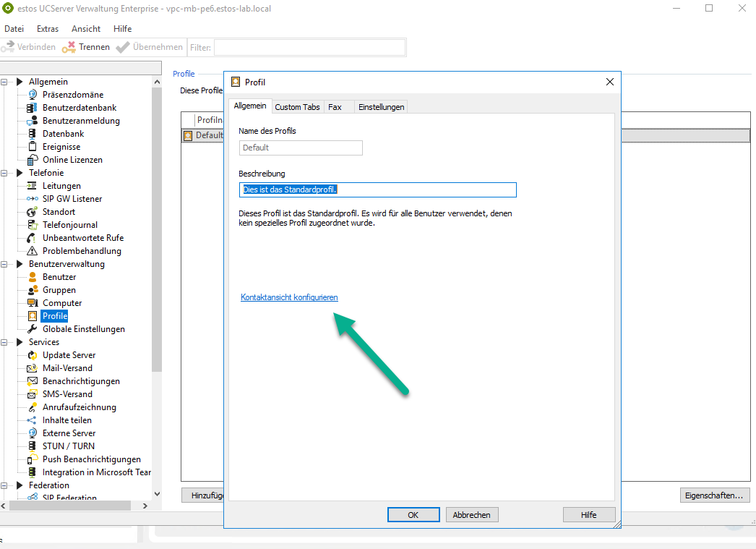Screen dimensions: 756x549
Task: Collapse the Telefonie tree node
Action: pos(5,173)
